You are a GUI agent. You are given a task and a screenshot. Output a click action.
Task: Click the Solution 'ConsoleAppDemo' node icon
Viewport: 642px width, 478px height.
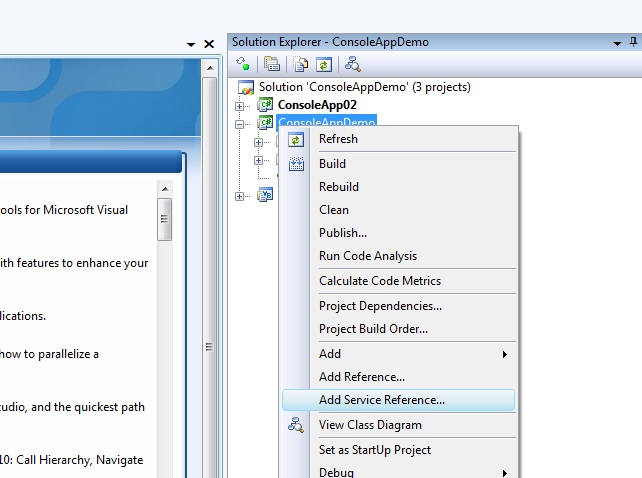pyautogui.click(x=246, y=87)
